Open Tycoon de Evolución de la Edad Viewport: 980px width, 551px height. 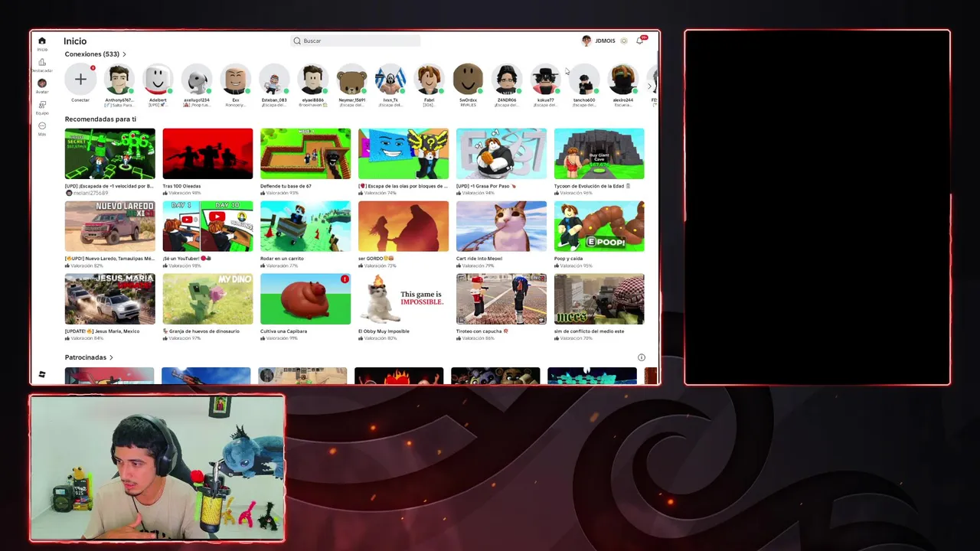pos(599,154)
